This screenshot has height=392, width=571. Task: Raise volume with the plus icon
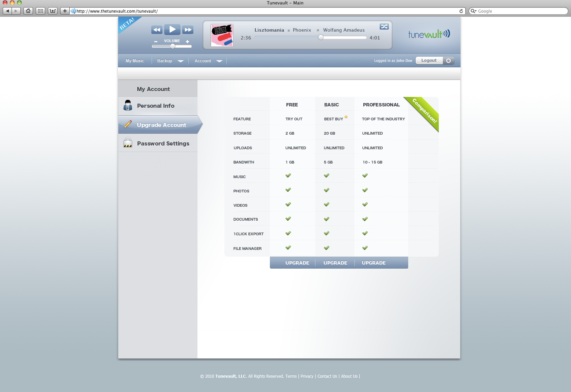[x=187, y=41]
